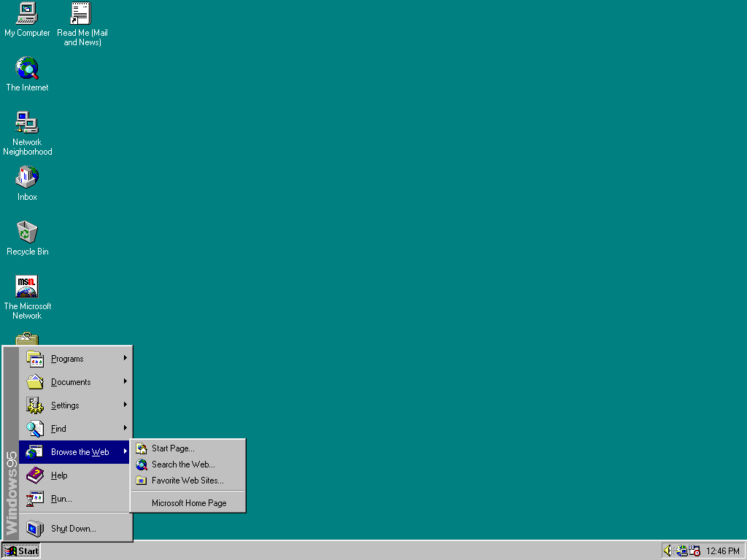Click the globe and computer connection tray icon
Image resolution: width=747 pixels, height=560 pixels.
[x=682, y=551]
